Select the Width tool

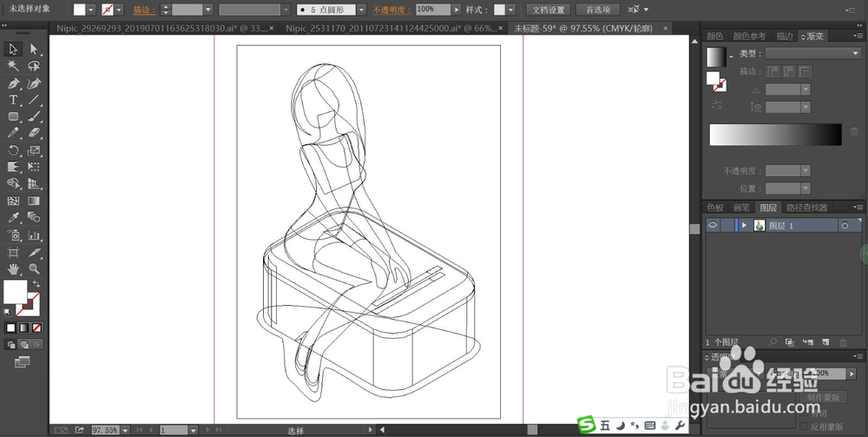(13, 167)
